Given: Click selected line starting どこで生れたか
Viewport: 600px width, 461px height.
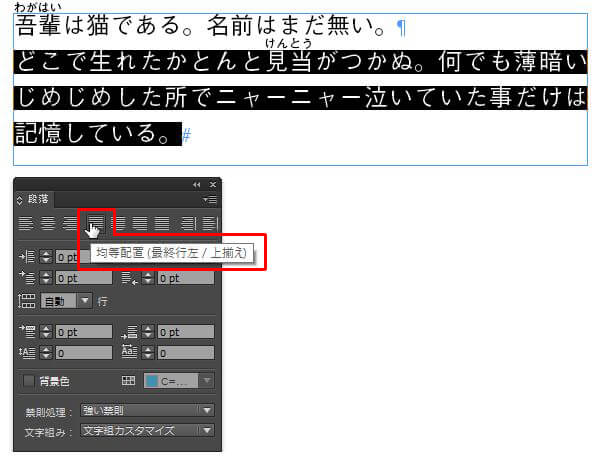Looking at the screenshot, I should (x=300, y=62).
